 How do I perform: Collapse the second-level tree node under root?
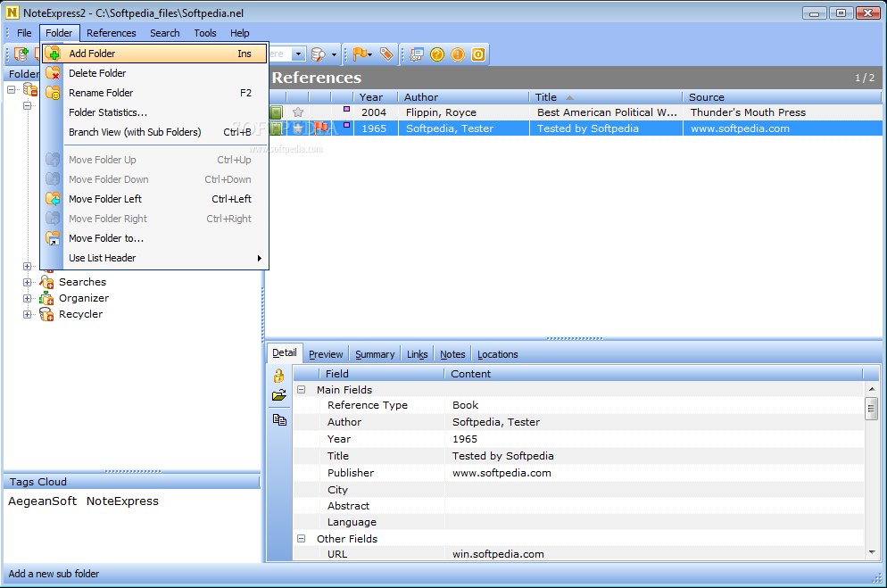[27, 105]
